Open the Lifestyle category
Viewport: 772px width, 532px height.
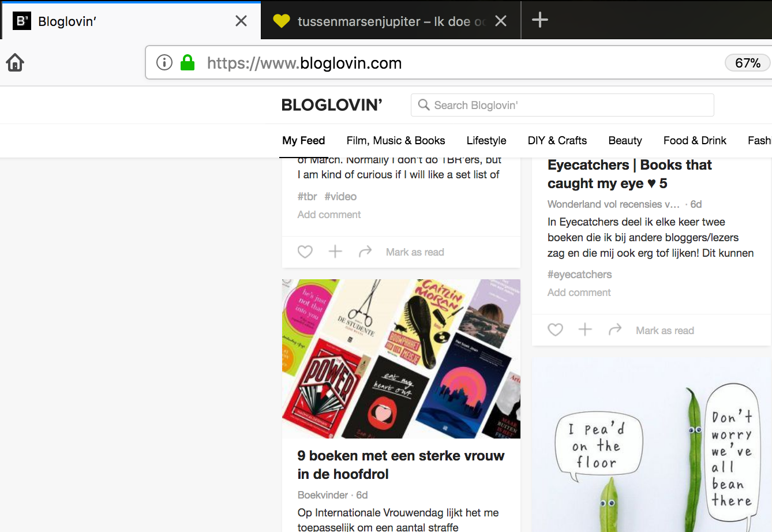click(x=486, y=141)
